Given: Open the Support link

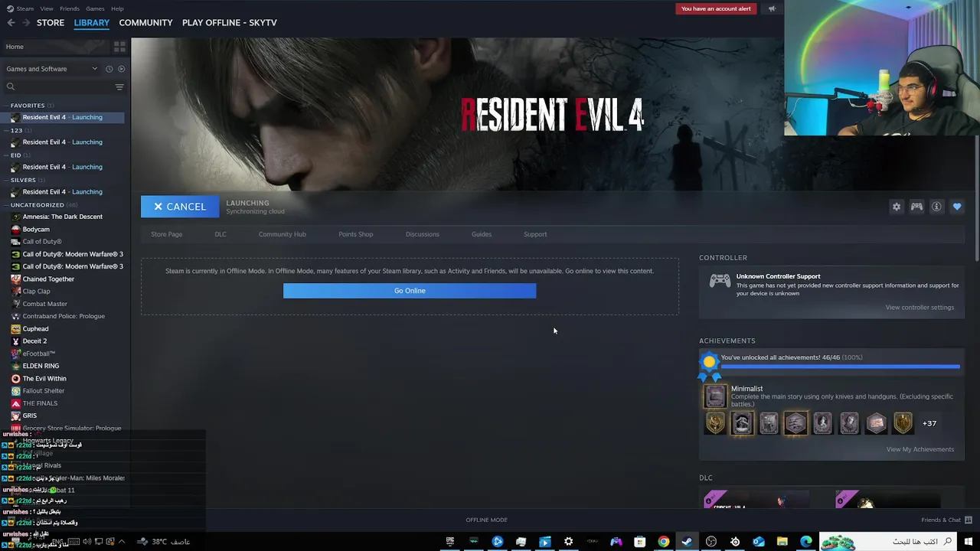Looking at the screenshot, I should coord(535,234).
